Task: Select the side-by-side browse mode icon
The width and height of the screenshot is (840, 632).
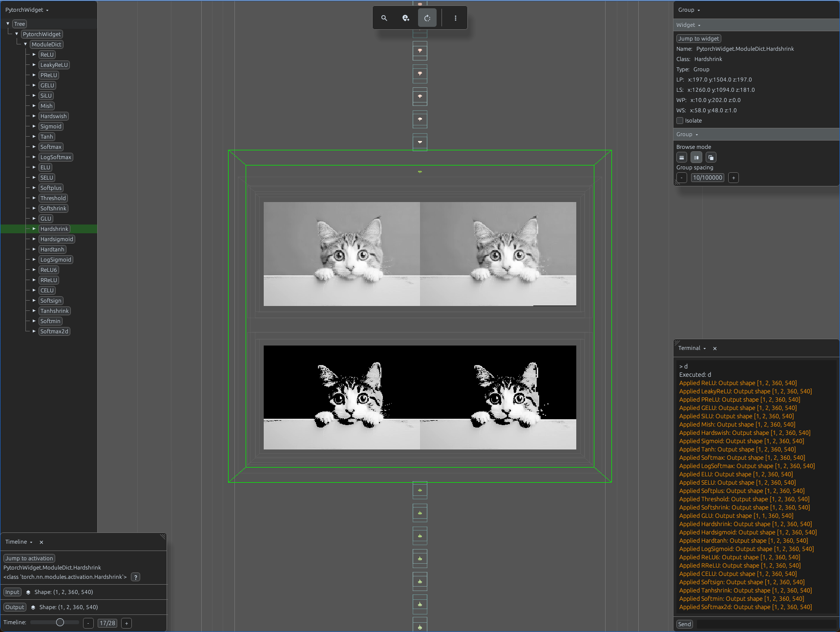Action: point(696,158)
